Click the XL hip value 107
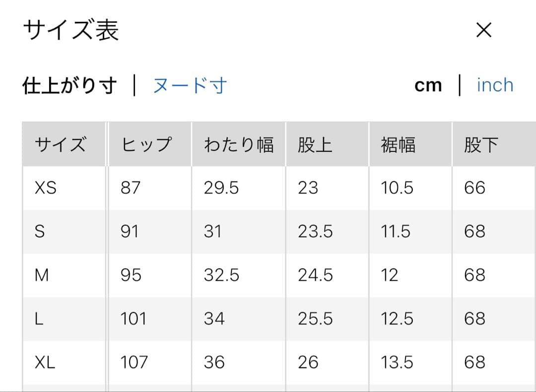Image resolution: width=536 pixels, height=392 pixels. pyautogui.click(x=134, y=362)
